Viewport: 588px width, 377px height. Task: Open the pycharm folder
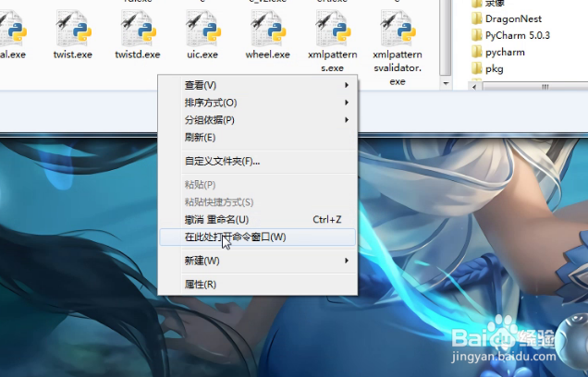pyautogui.click(x=498, y=52)
